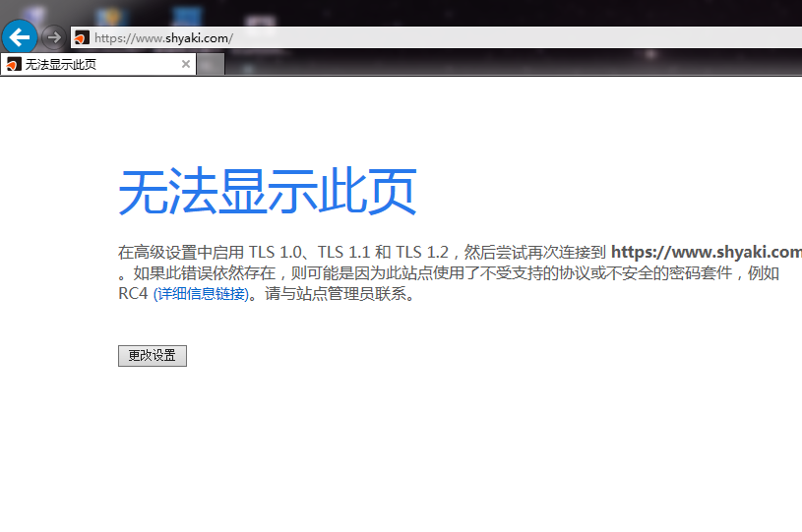The height and width of the screenshot is (532, 802).
Task: Click the favicon on the 无法显示此页 tab
Action: 14,64
